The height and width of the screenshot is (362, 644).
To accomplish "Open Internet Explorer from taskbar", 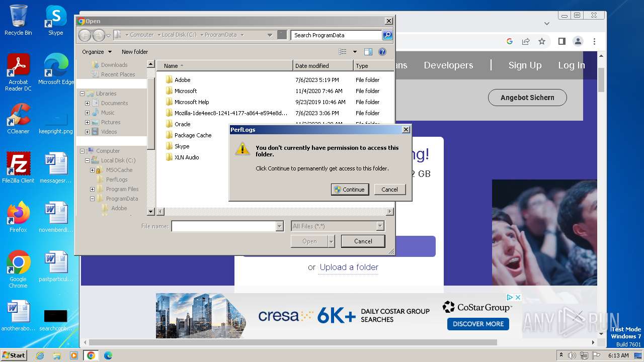I will point(40,355).
